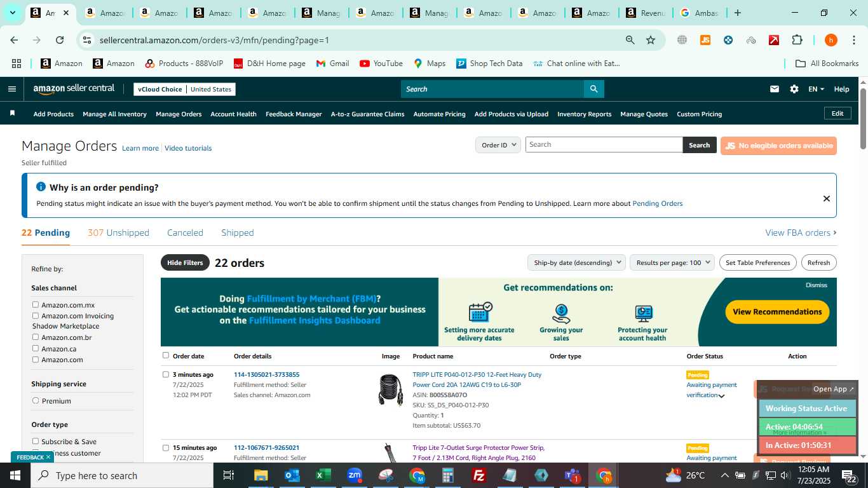Select the Premium shipping service radio
This screenshot has width=868, height=488.
pyautogui.click(x=36, y=400)
